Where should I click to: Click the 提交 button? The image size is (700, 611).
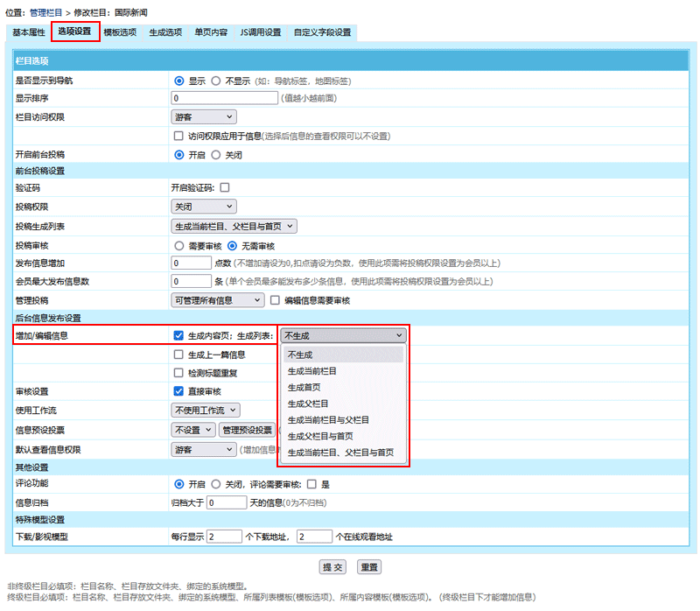pos(332,567)
